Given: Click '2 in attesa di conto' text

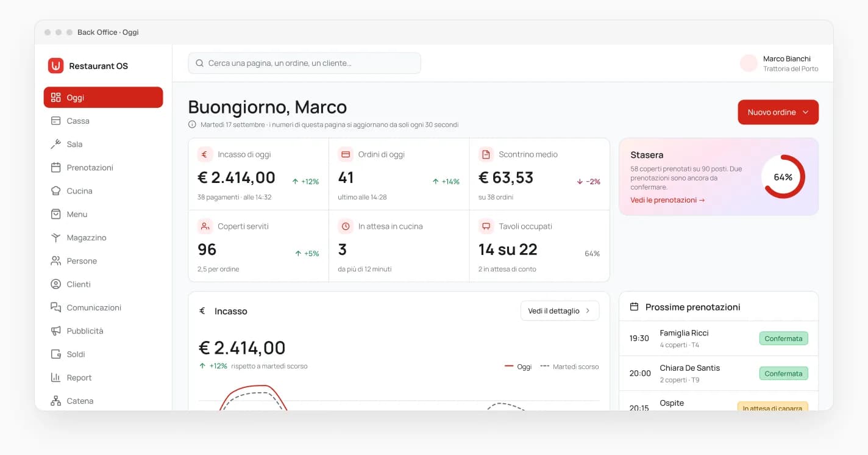Looking at the screenshot, I should [507, 269].
